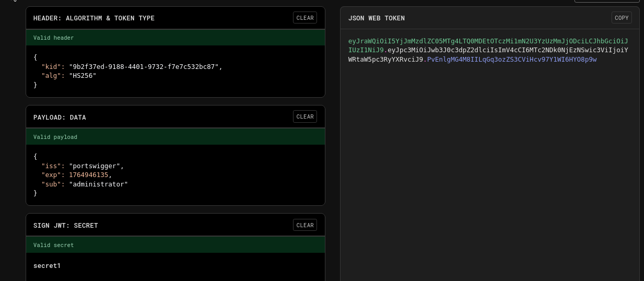Click the "PAYLOAD: DATA" panel title
The height and width of the screenshot is (281, 644).
[60, 118]
